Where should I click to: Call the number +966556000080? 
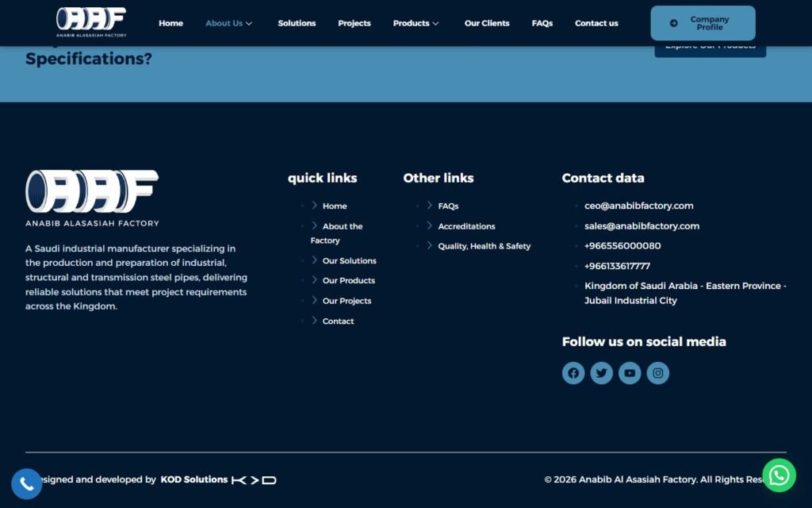pyautogui.click(x=622, y=246)
